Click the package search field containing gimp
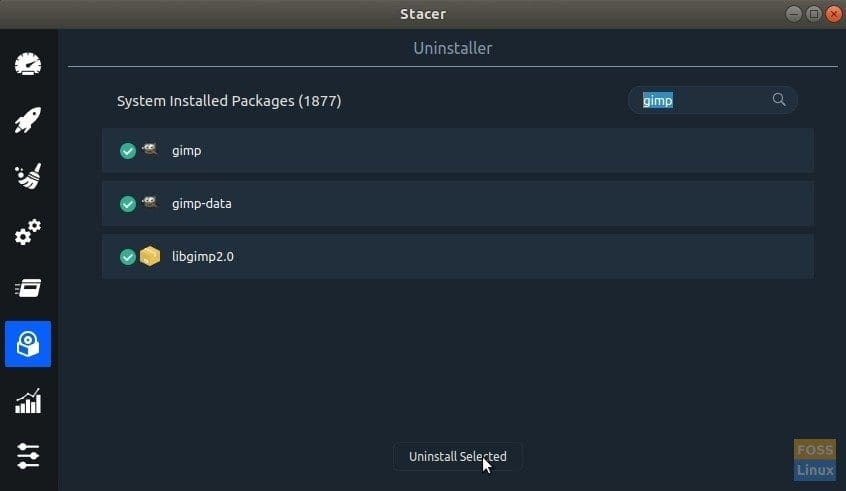Viewport: 846px width, 491px height. click(712, 100)
